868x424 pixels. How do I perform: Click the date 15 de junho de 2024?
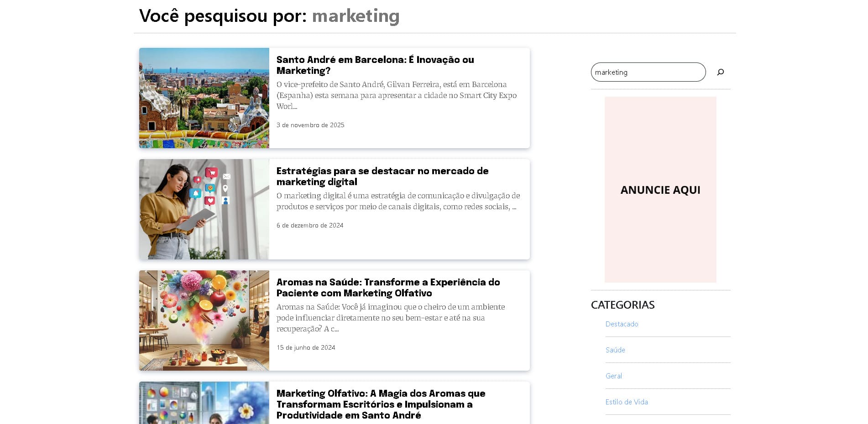pyautogui.click(x=306, y=347)
